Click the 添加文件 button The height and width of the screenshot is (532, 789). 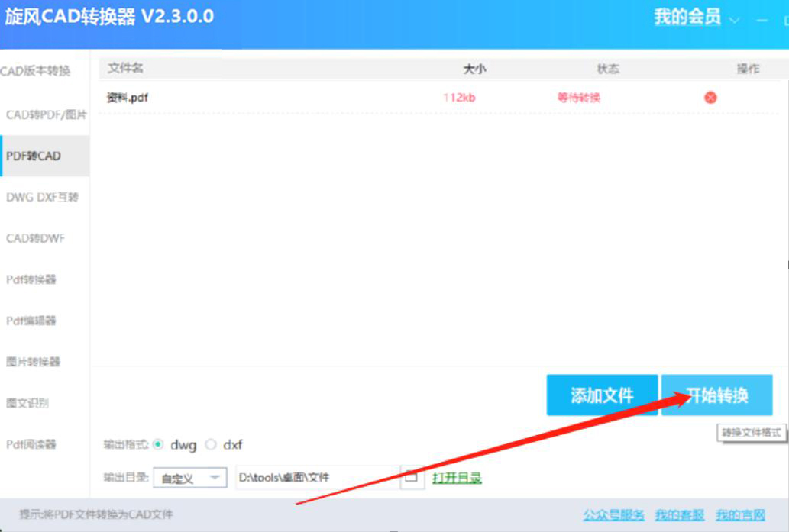click(602, 395)
